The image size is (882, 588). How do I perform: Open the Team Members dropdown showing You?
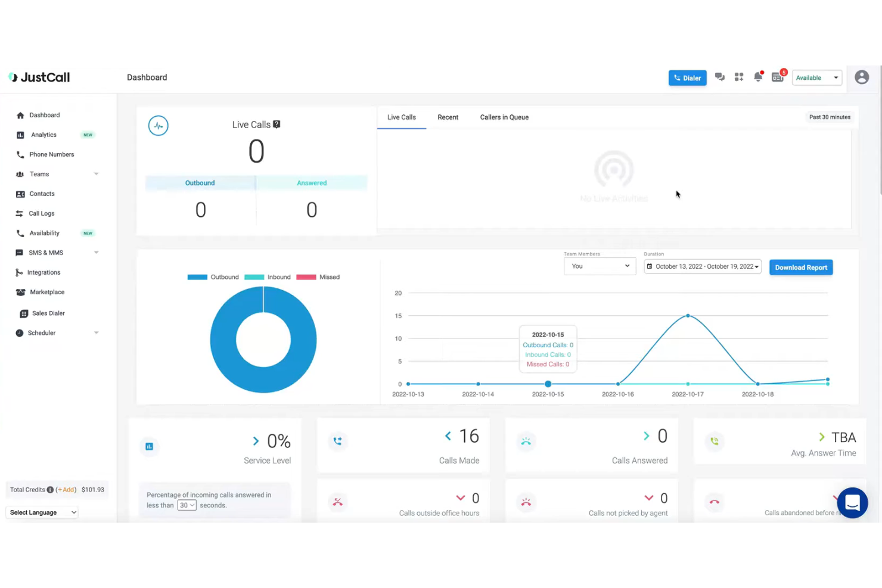point(600,266)
